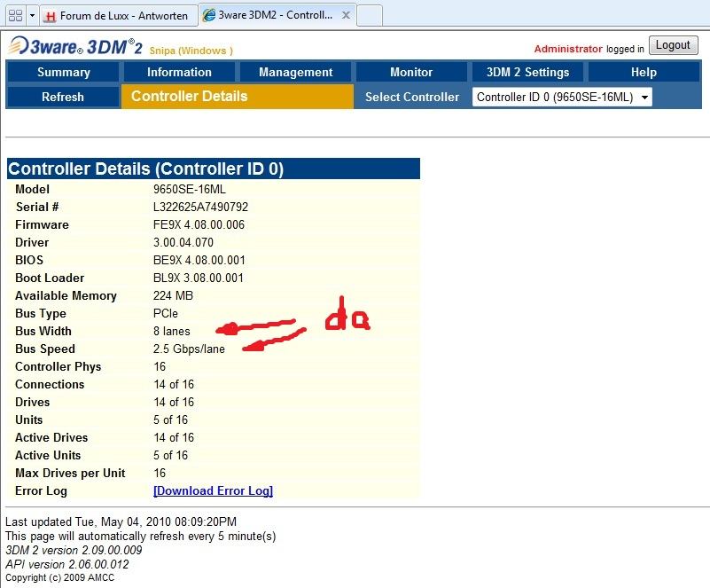Click the Refresh button
The width and height of the screenshot is (710, 588).
point(63,97)
